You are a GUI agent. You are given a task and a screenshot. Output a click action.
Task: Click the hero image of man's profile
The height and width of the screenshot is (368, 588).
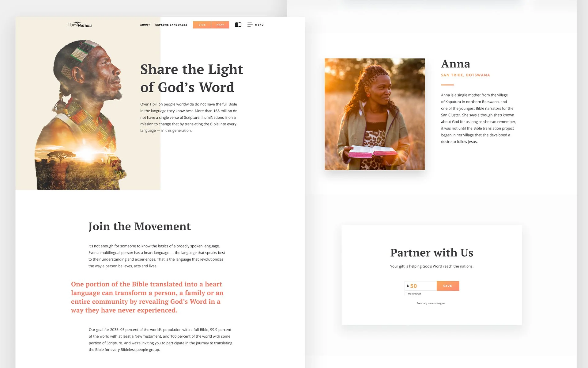(x=88, y=113)
